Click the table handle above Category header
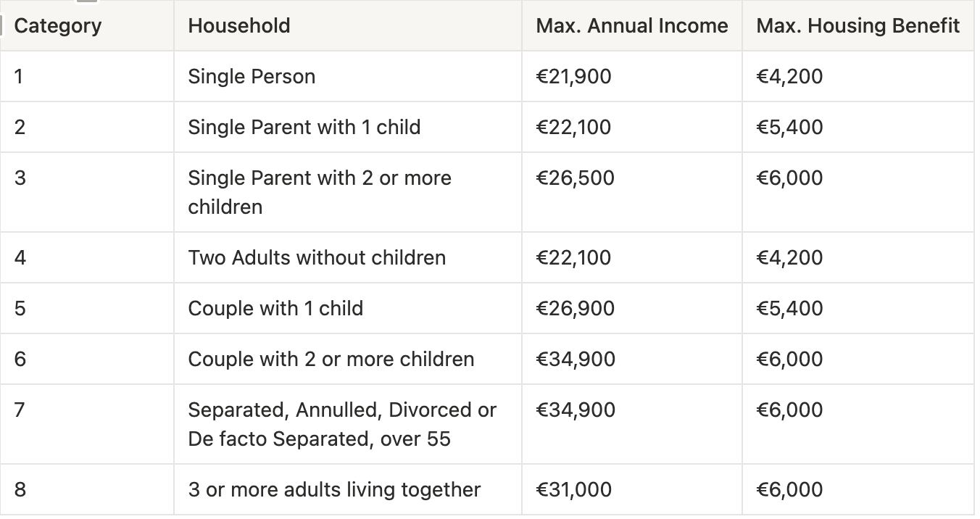Screen dimensions: 980x519 87,1
